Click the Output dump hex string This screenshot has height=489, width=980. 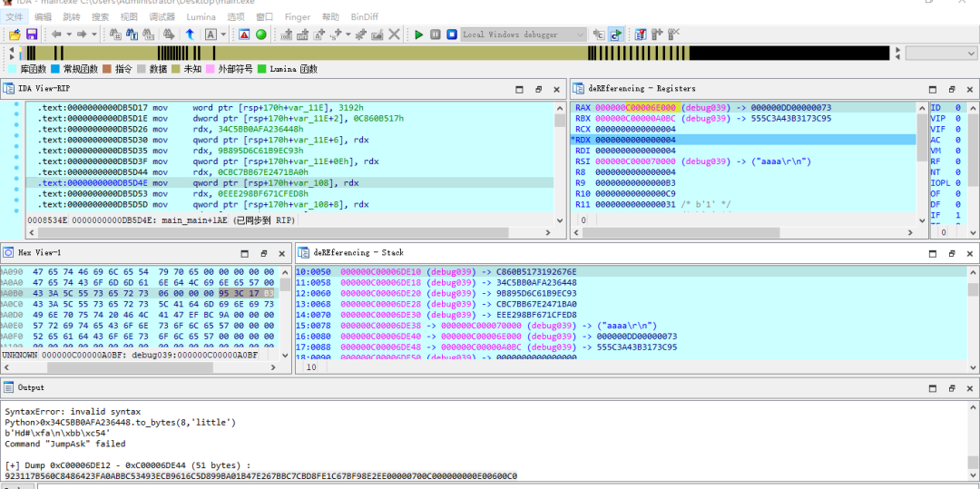pos(260,476)
